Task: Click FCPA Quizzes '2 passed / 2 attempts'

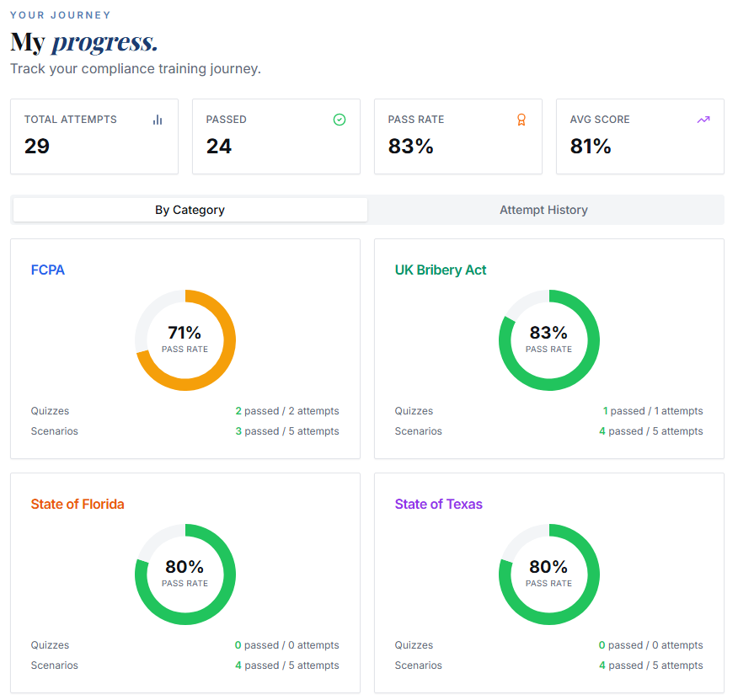Action: click(x=287, y=411)
